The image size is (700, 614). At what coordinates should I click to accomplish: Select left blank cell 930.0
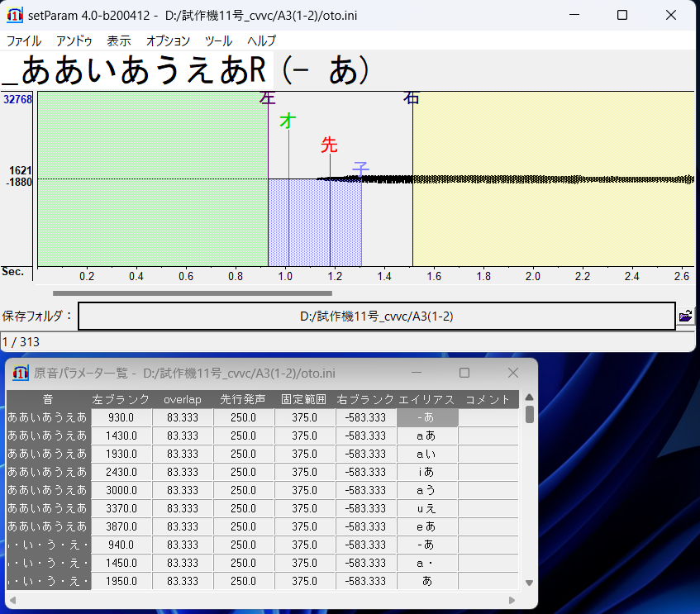[x=121, y=417]
